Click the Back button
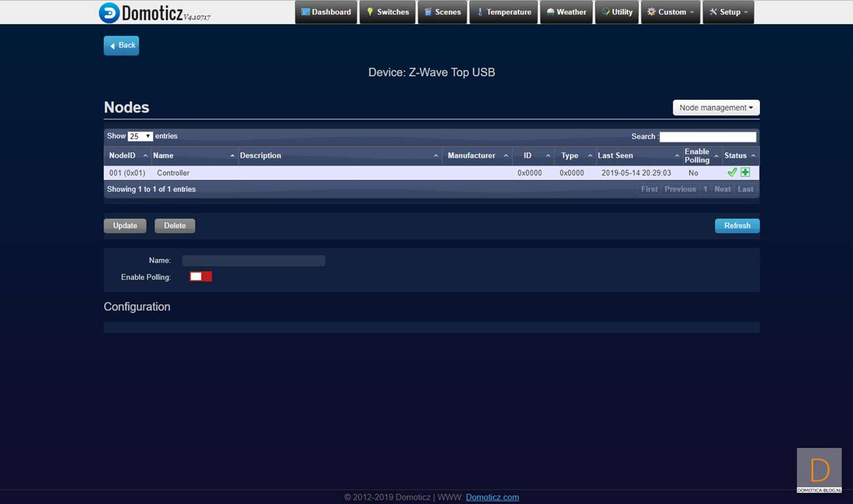Image resolution: width=853 pixels, height=504 pixels. (121, 45)
